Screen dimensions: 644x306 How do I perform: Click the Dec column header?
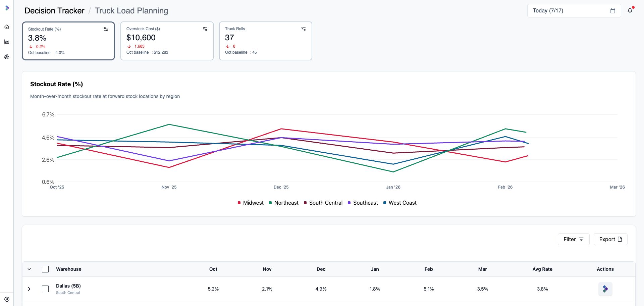321,269
